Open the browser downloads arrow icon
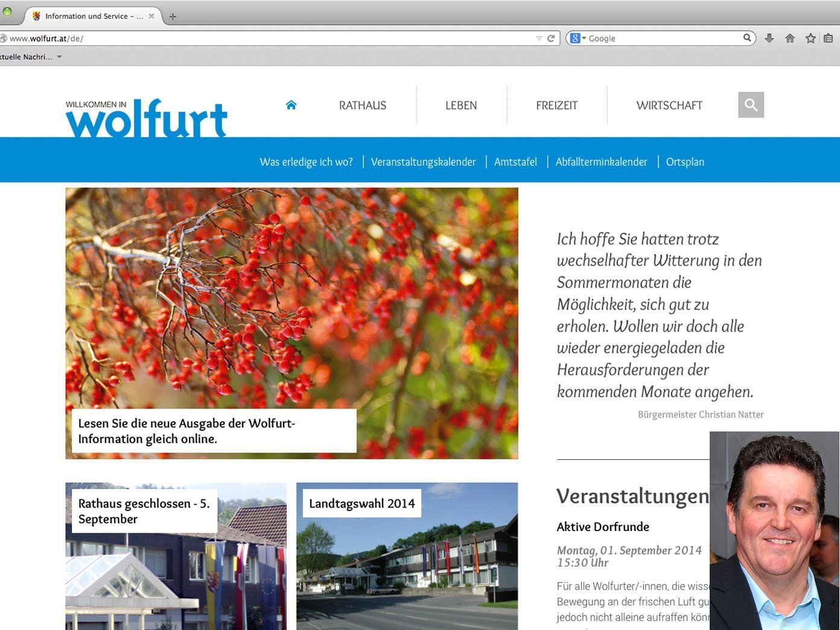 [x=769, y=38]
